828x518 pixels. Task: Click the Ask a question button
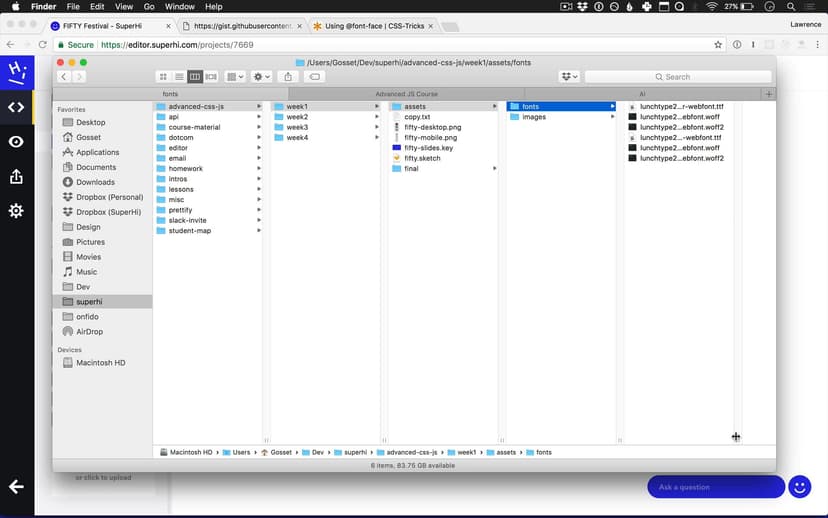click(715, 487)
